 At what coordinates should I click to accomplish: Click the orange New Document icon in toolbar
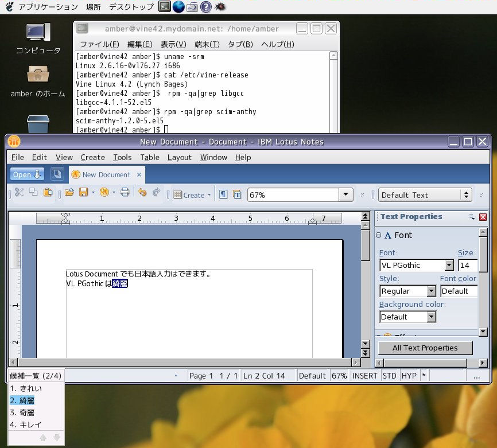(104, 192)
